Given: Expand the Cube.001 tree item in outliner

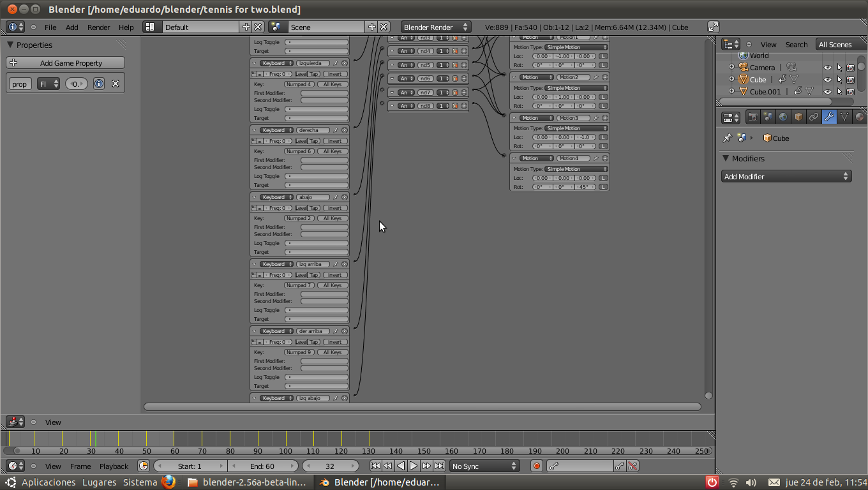Looking at the screenshot, I should click(x=732, y=92).
